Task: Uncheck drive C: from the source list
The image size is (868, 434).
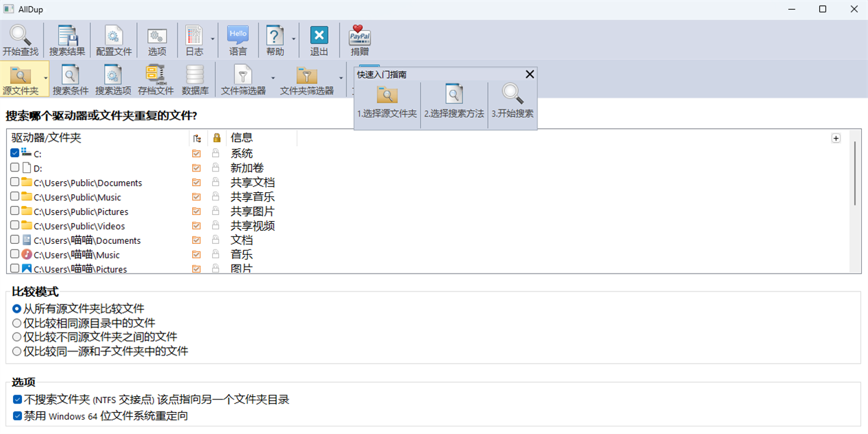Action: click(x=14, y=153)
